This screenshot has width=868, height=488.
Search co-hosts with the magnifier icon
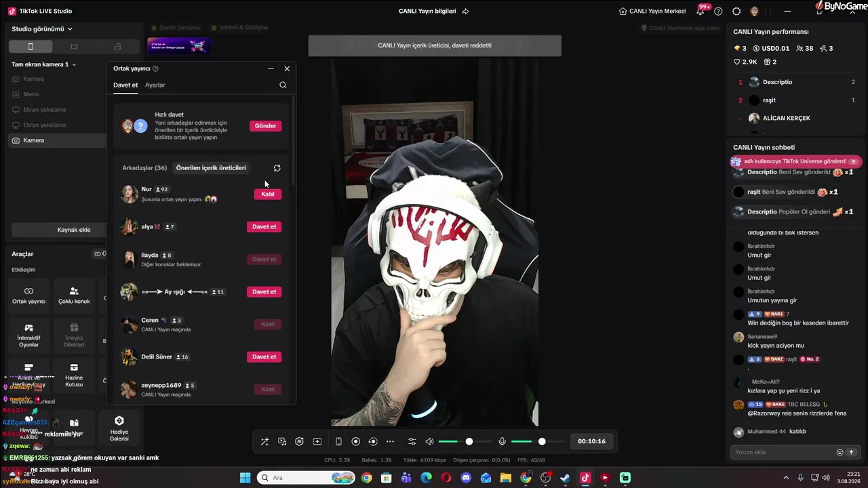coord(283,85)
